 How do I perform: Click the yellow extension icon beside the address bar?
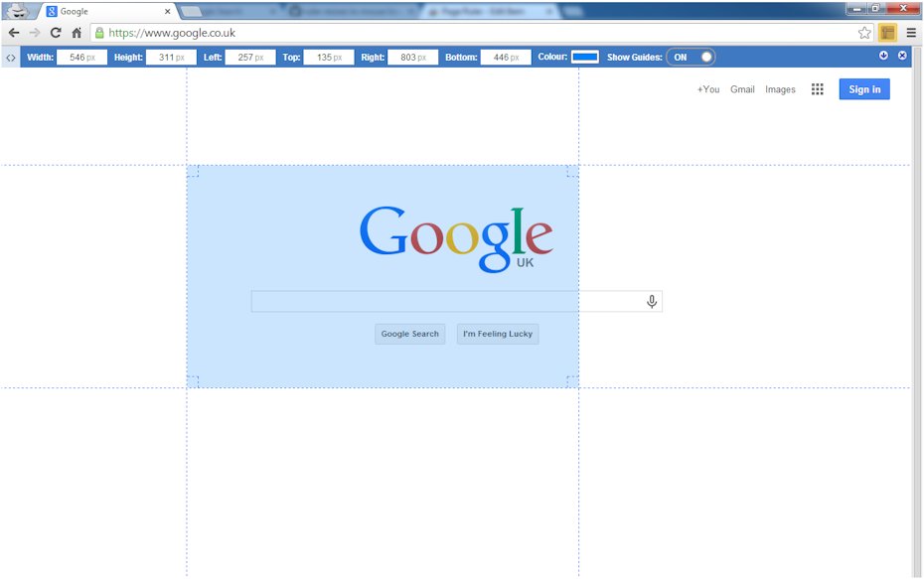pos(887,32)
